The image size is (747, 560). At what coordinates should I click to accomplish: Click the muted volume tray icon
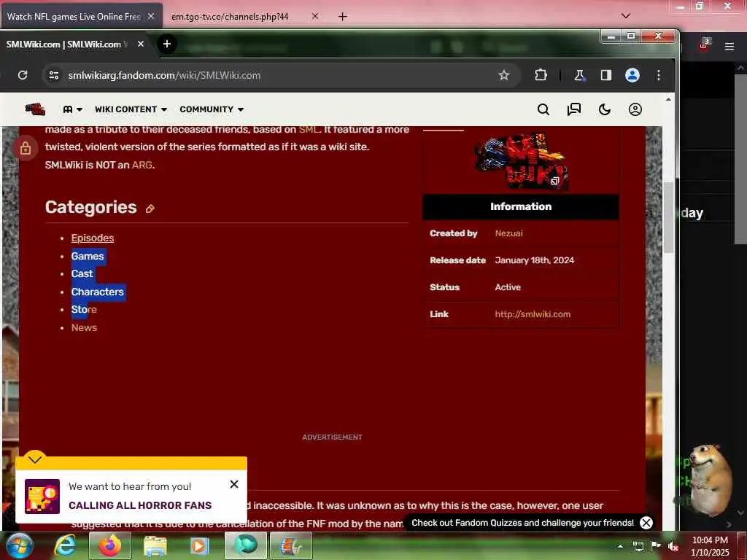coord(673,546)
